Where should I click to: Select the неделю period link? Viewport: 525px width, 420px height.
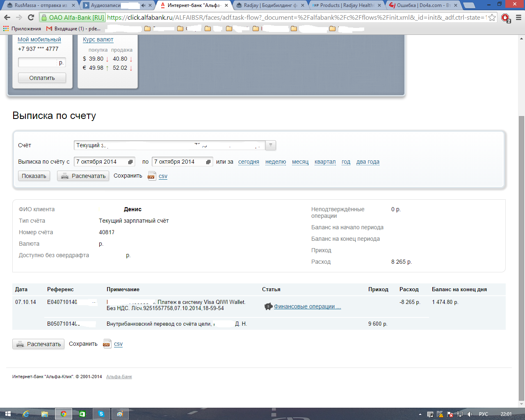click(x=276, y=162)
